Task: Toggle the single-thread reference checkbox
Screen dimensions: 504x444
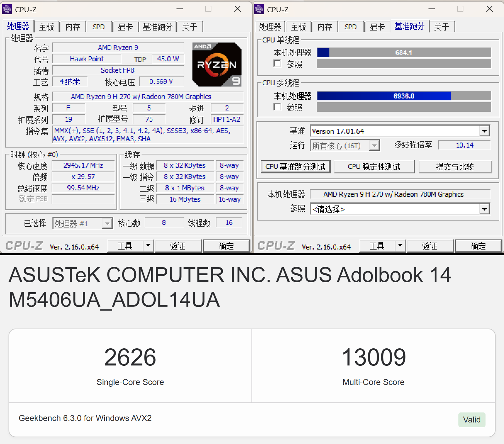Action: (277, 64)
